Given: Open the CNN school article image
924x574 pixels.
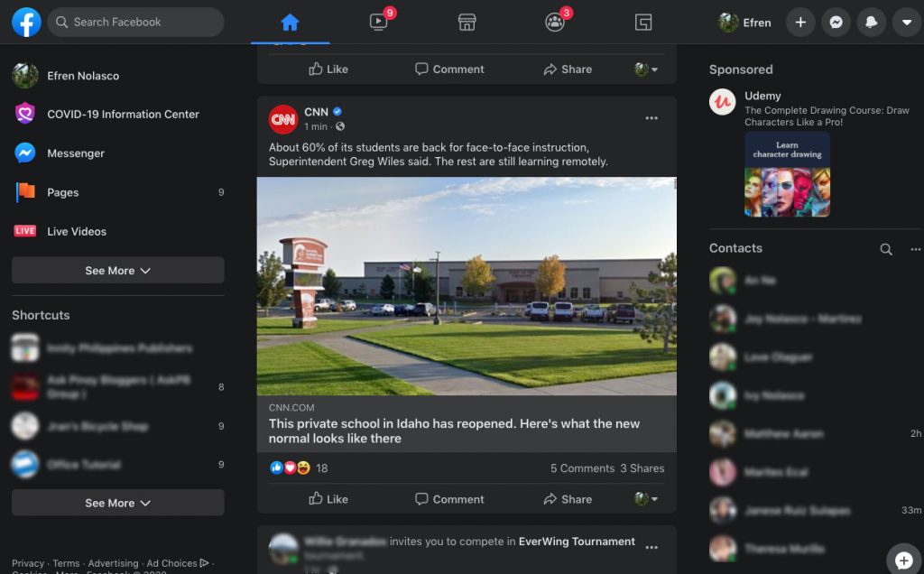Looking at the screenshot, I should click(467, 286).
